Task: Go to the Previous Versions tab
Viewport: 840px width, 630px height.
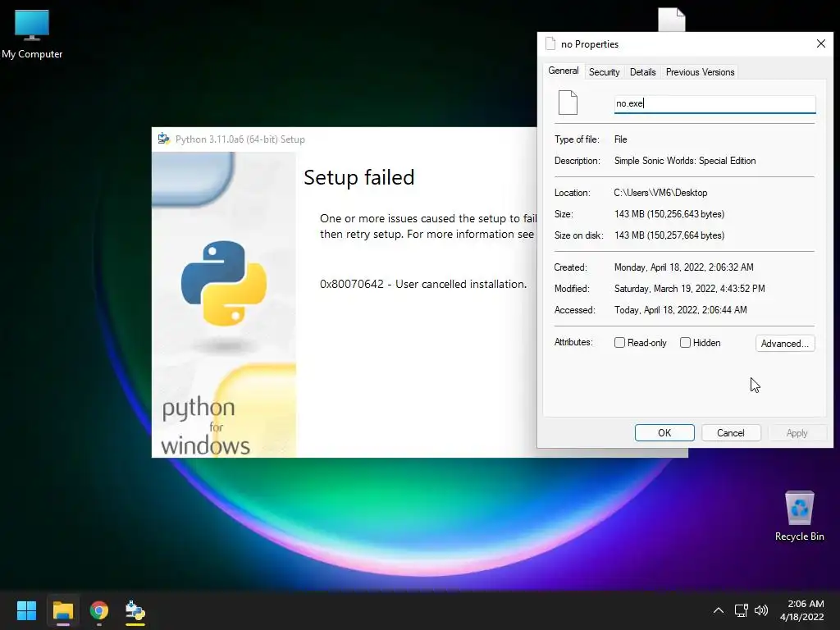Action: click(x=700, y=72)
